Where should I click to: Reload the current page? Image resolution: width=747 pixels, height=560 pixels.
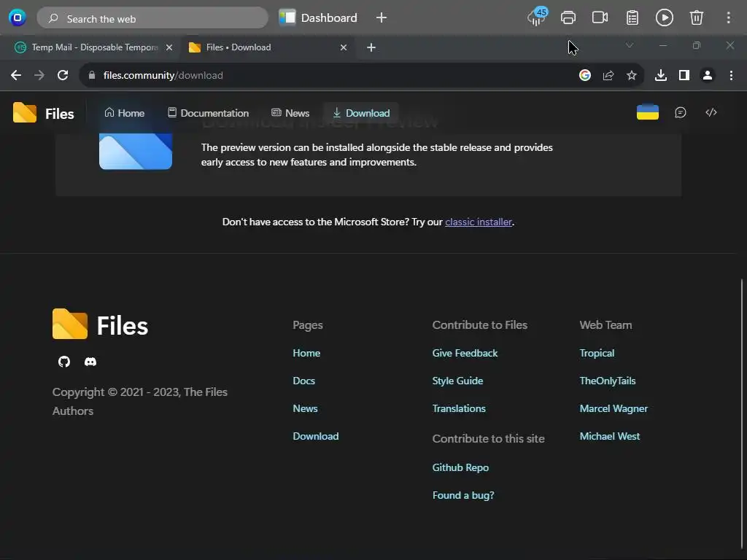(63, 75)
